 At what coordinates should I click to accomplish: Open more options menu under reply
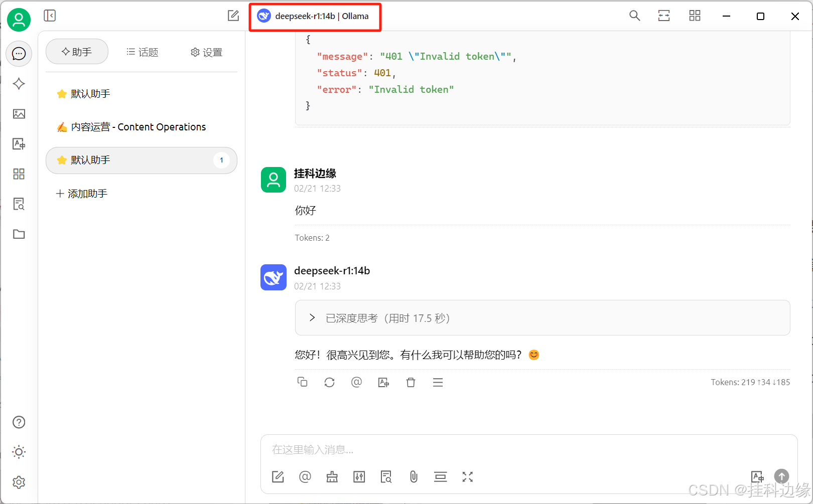pyautogui.click(x=438, y=382)
